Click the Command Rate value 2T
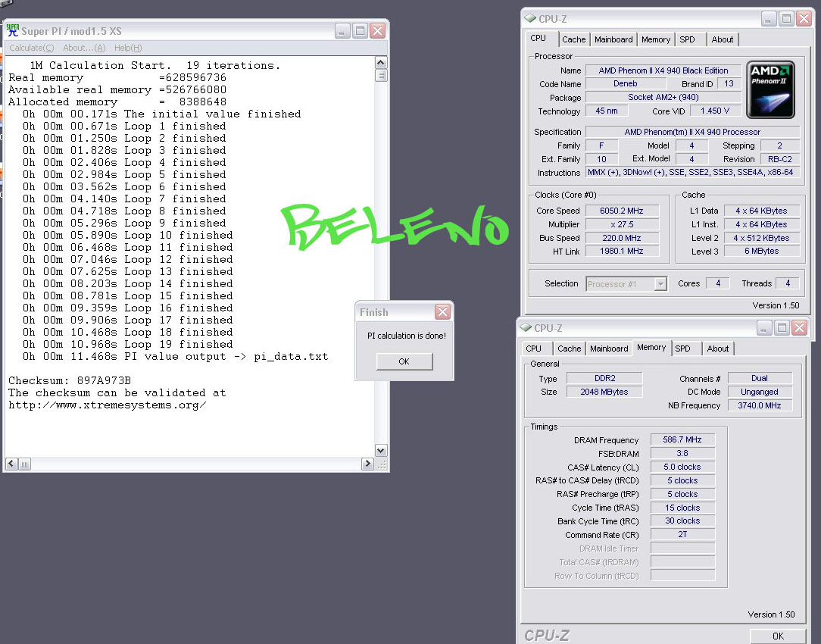Image resolution: width=821 pixels, height=644 pixels. 682,534
